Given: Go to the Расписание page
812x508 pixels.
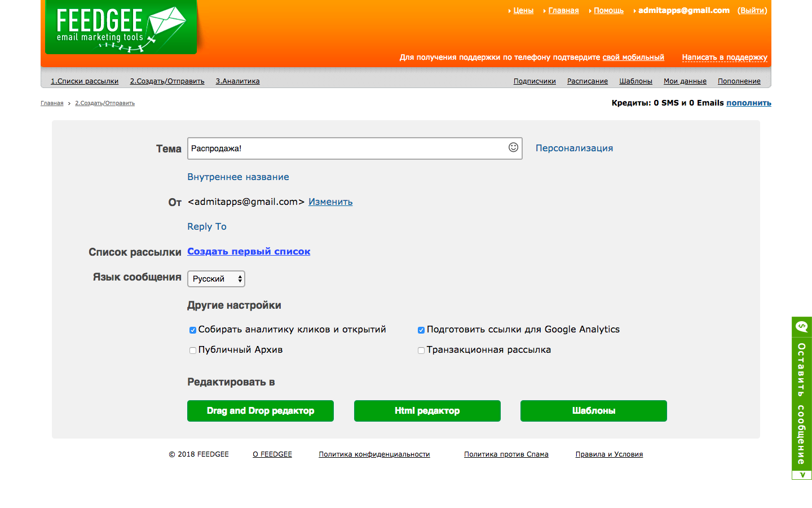Looking at the screenshot, I should tap(587, 81).
